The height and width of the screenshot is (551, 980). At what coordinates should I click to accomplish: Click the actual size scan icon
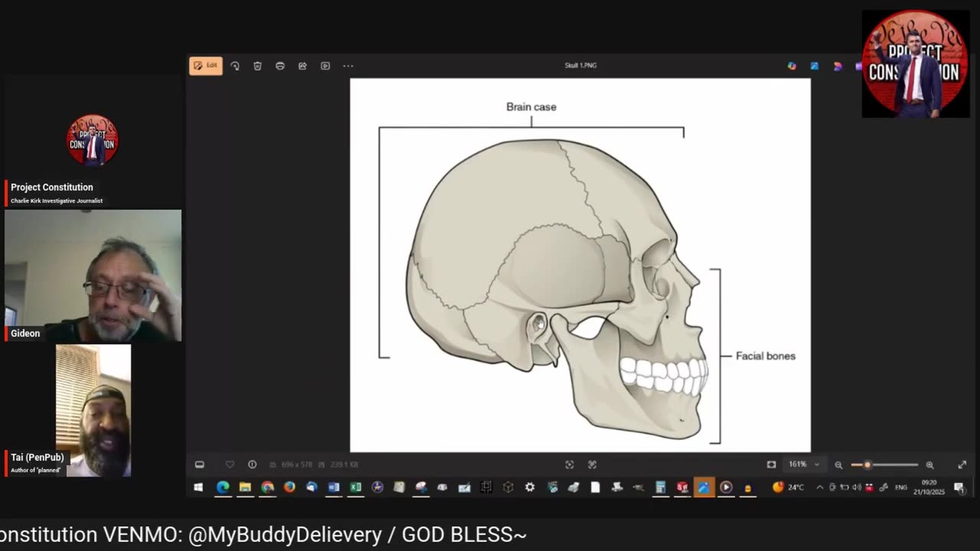[592, 465]
